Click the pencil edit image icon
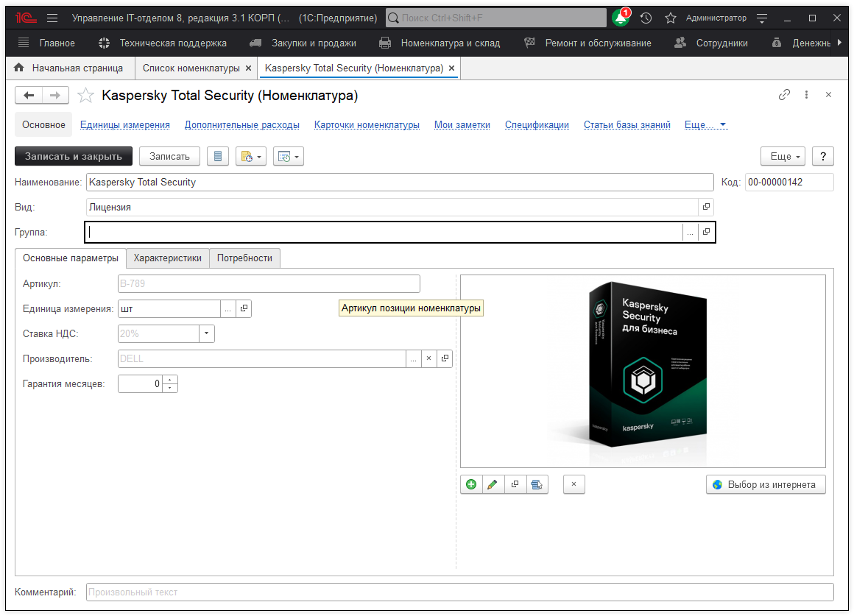The image size is (854, 616). click(493, 484)
